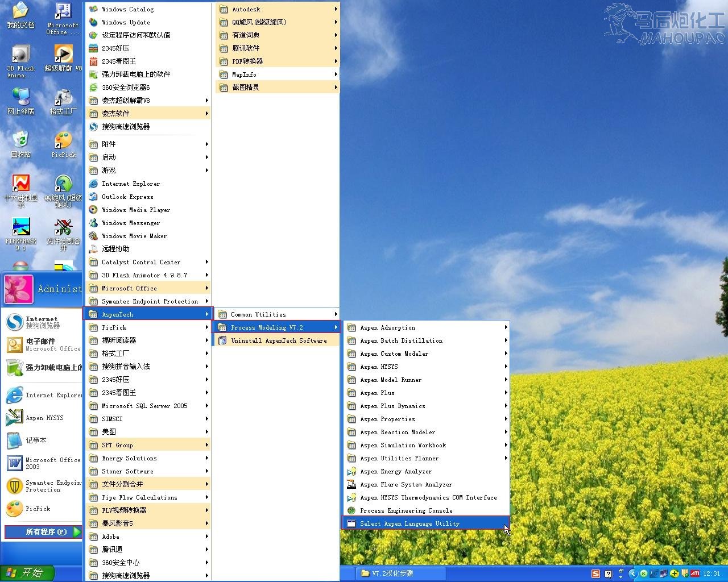Expand the Stoner Software folder
728x582 pixels.
pyautogui.click(x=148, y=471)
